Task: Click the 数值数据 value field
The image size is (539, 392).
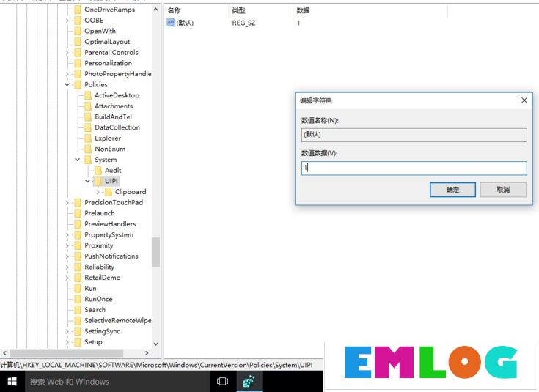Action: [x=414, y=168]
